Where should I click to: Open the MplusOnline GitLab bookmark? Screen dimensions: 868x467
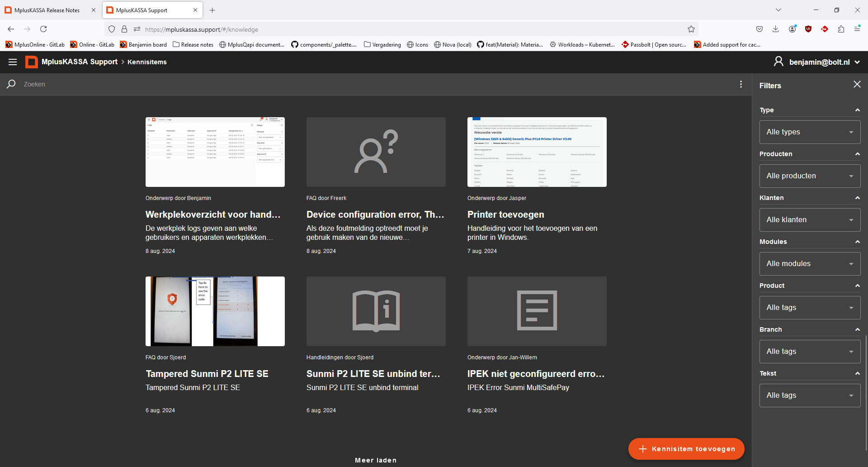pyautogui.click(x=35, y=44)
